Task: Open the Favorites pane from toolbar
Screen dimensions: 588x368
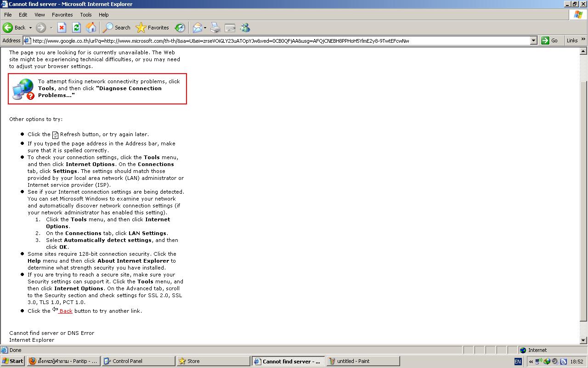Action: [153, 28]
